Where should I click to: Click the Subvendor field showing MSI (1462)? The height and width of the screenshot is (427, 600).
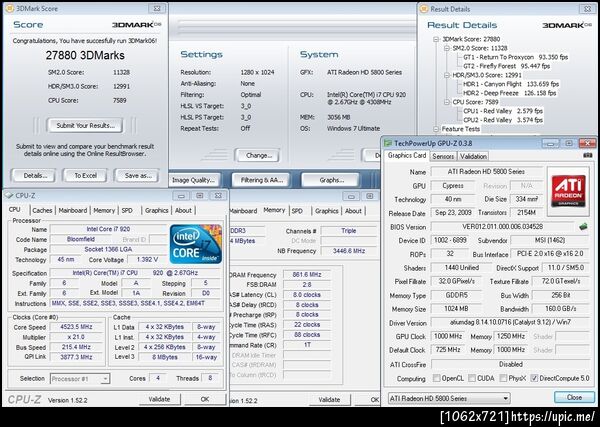pos(550,240)
